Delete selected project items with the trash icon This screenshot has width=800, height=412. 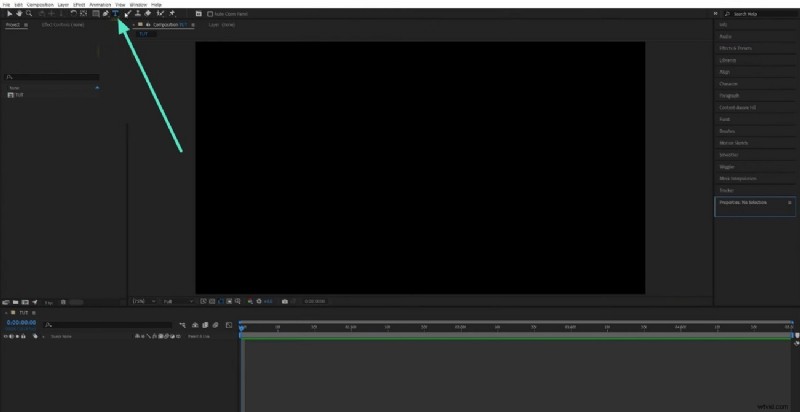(x=63, y=302)
